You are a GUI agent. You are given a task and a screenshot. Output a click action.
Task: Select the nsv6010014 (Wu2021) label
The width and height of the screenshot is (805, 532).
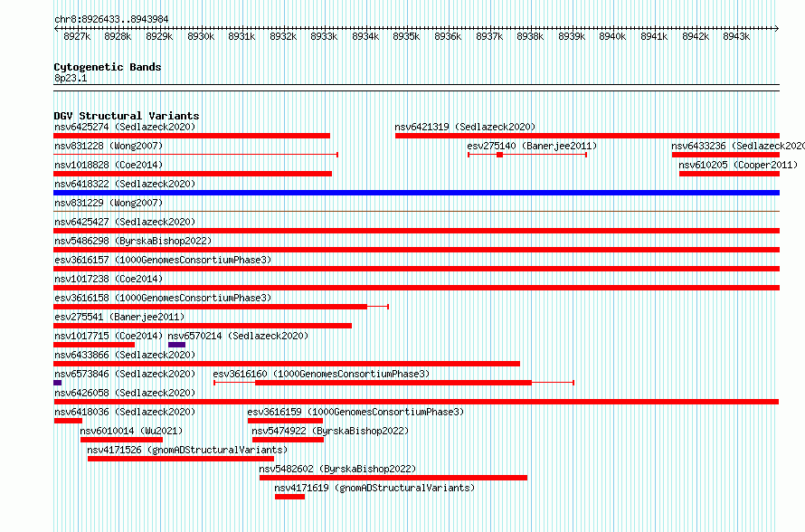(131, 431)
